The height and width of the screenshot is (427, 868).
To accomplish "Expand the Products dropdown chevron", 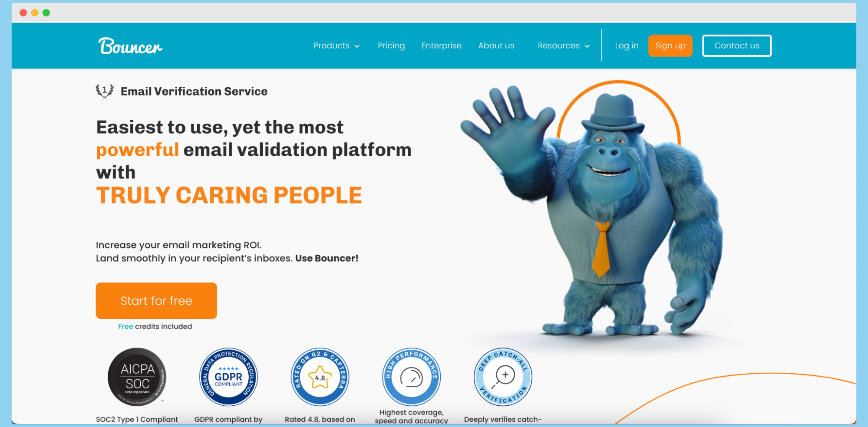I will [357, 46].
